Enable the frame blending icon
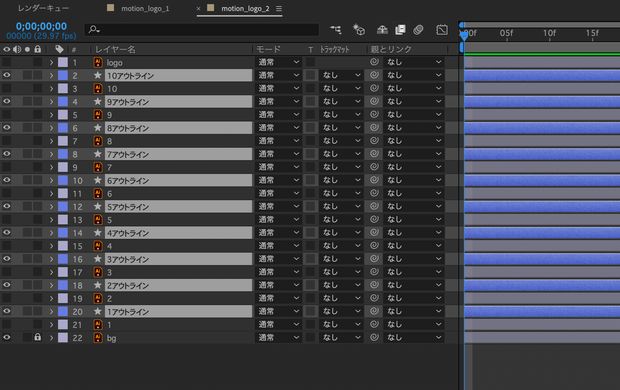Viewport: 620px width, 390px height. [400, 30]
